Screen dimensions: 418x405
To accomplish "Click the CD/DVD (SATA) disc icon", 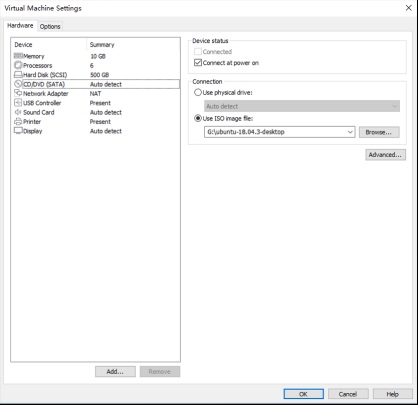I will point(18,84).
